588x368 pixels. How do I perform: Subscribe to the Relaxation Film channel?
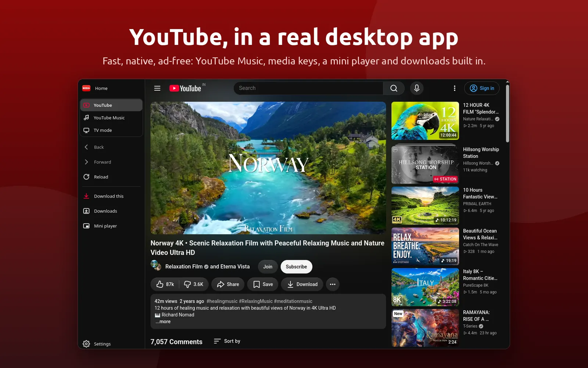click(x=297, y=267)
